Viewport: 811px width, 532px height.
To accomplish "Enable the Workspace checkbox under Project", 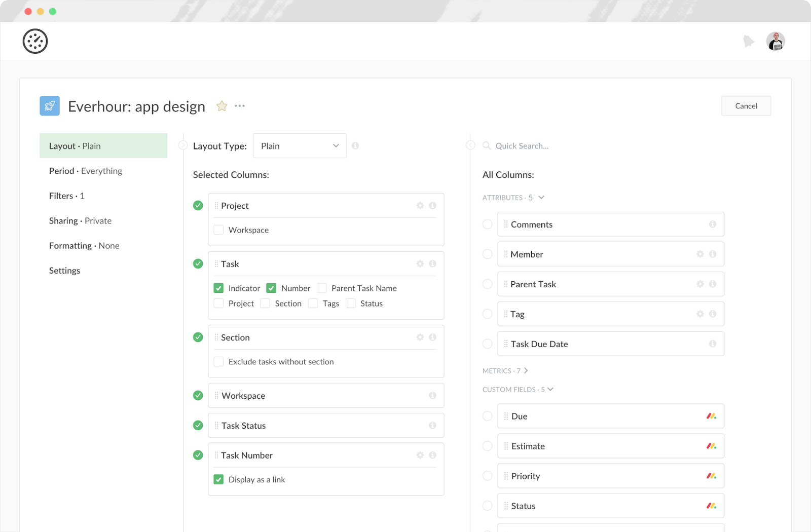I will (218, 230).
